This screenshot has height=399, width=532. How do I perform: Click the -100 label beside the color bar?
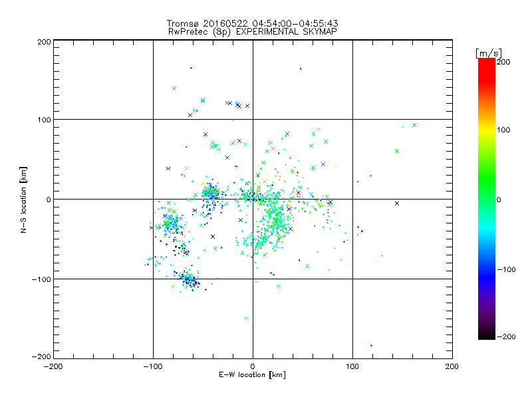tap(506, 269)
